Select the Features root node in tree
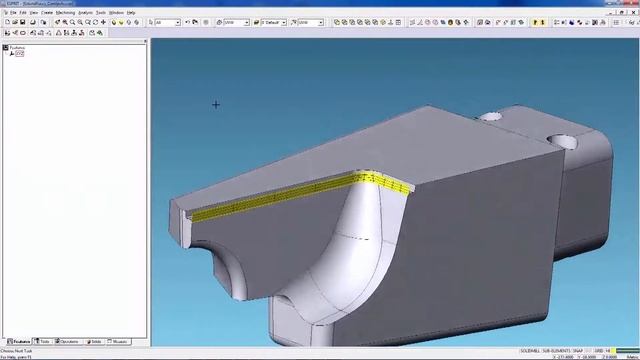This screenshot has height=360, width=640. tap(17, 48)
